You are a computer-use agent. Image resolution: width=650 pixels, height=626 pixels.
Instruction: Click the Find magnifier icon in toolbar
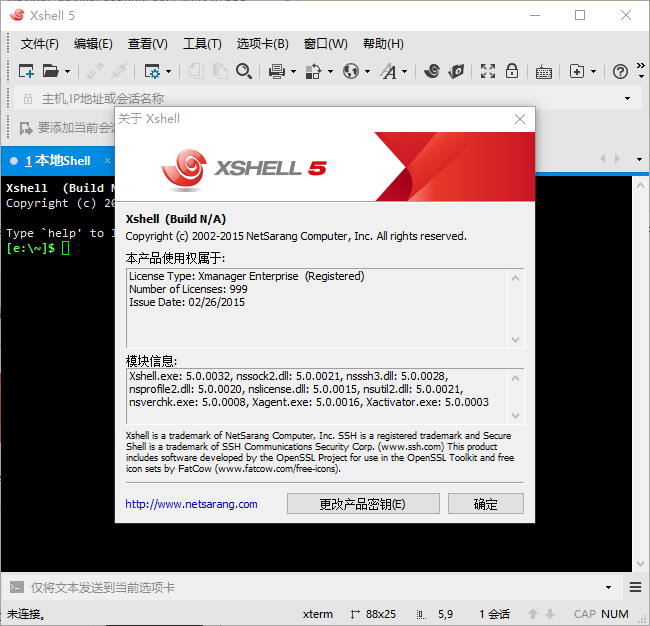point(244,71)
